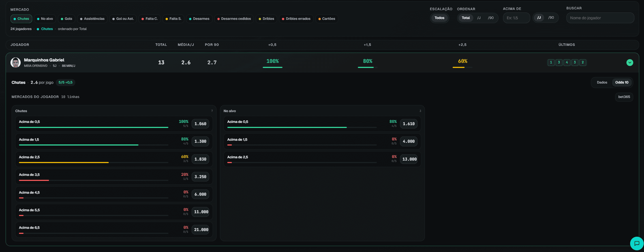Focus the Buscar player name search box
This screenshot has width=644, height=252.
tap(600, 18)
